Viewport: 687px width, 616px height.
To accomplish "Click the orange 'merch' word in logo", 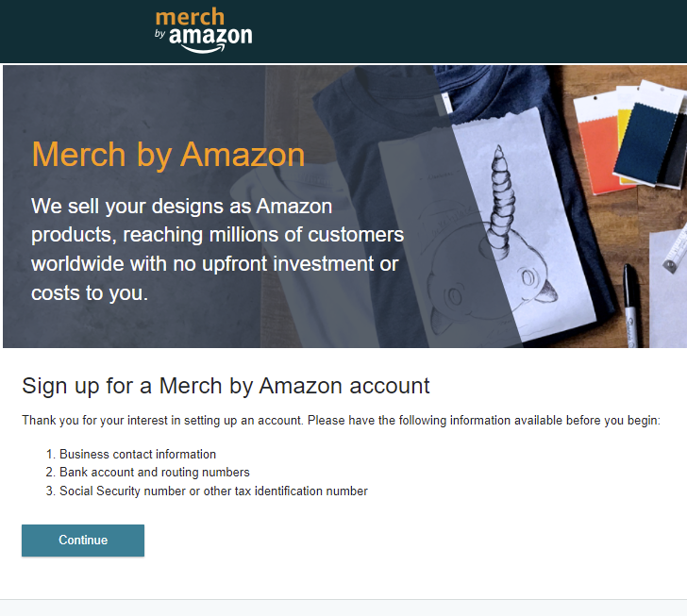I will pyautogui.click(x=190, y=17).
